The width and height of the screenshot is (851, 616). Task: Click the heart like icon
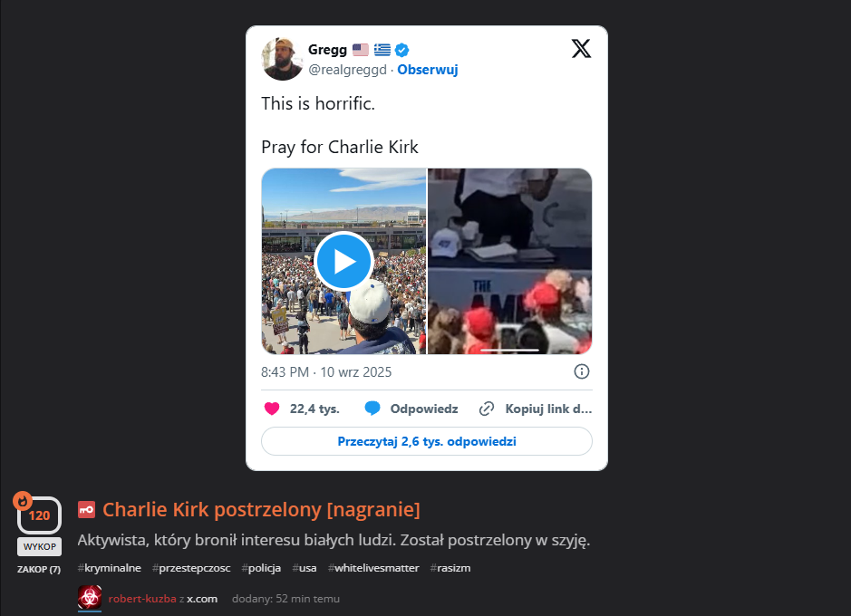pyautogui.click(x=272, y=409)
